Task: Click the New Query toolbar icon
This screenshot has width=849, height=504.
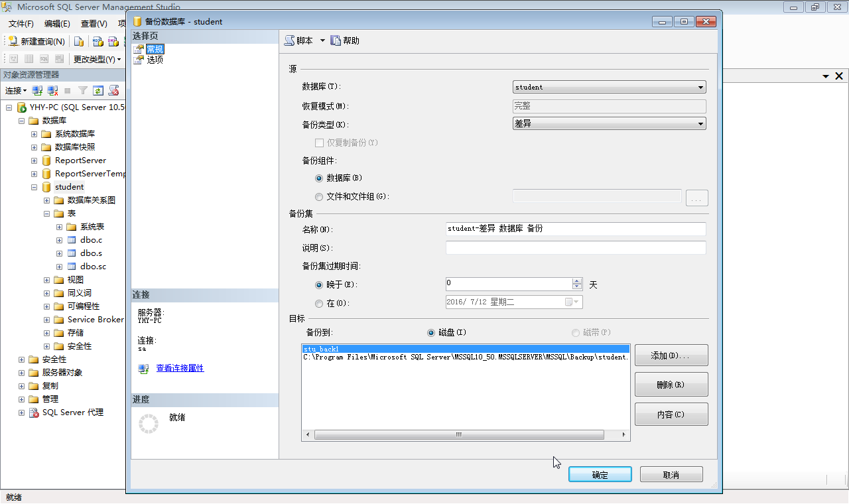Action: [13, 41]
